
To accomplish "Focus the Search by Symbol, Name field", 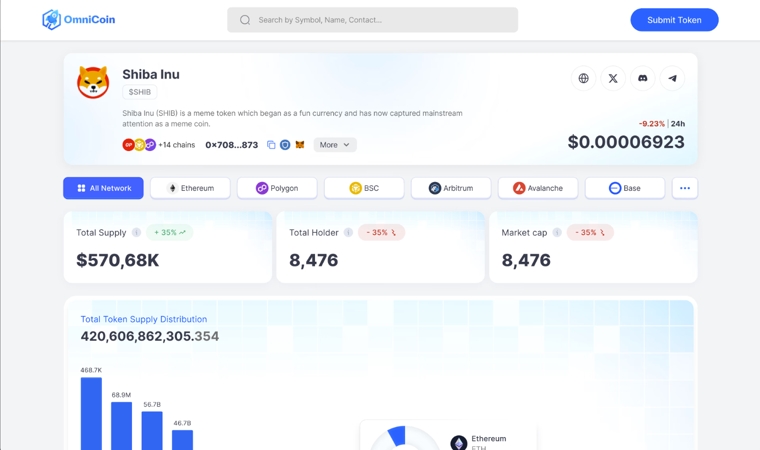I will coord(372,20).
